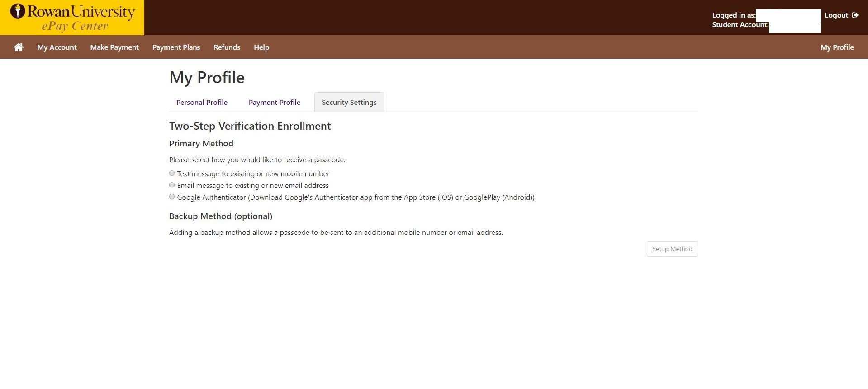Select the Security Settings tab
This screenshot has height=389, width=868.
[349, 103]
